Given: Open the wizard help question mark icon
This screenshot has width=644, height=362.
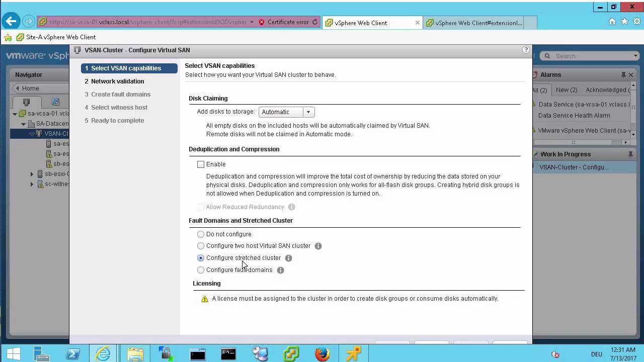Looking at the screenshot, I should (x=526, y=49).
